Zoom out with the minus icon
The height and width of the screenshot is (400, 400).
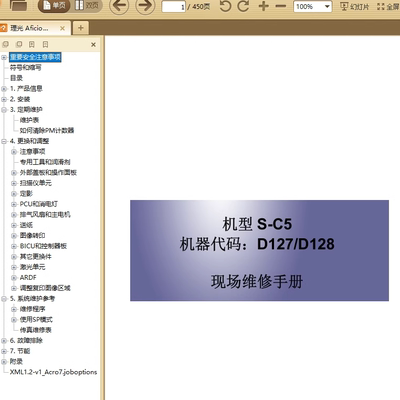(x=281, y=6)
